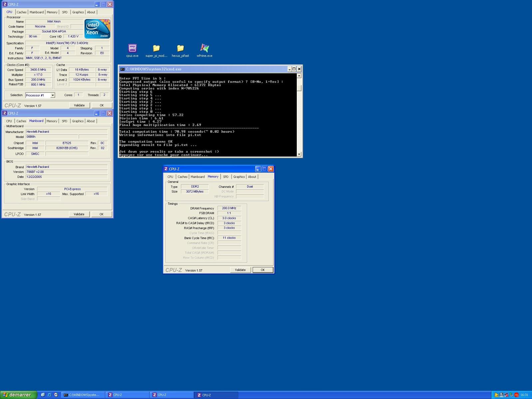Click the BIOS Version 786B7 v2.08 field

point(67,172)
